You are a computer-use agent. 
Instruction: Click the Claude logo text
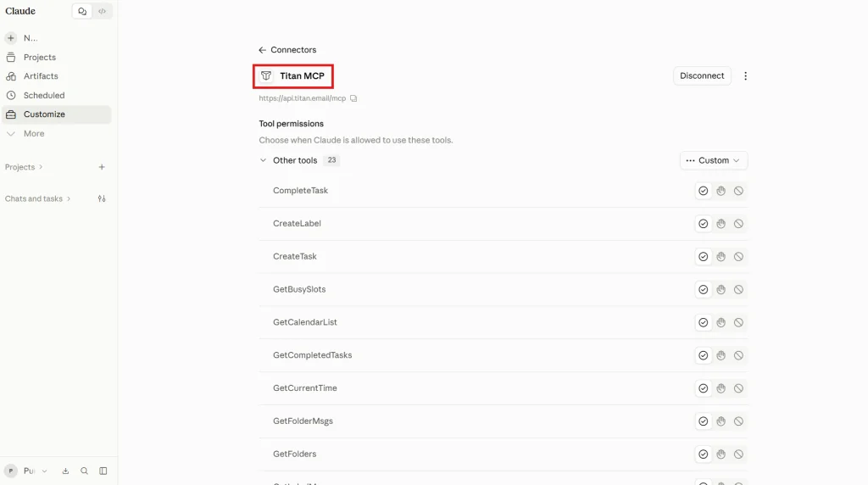[20, 11]
